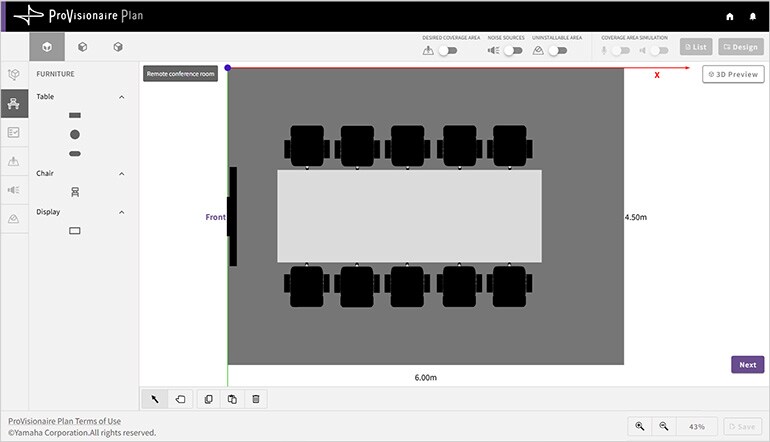770x442 pixels.
Task: Select the round table shape
Action: 75,134
